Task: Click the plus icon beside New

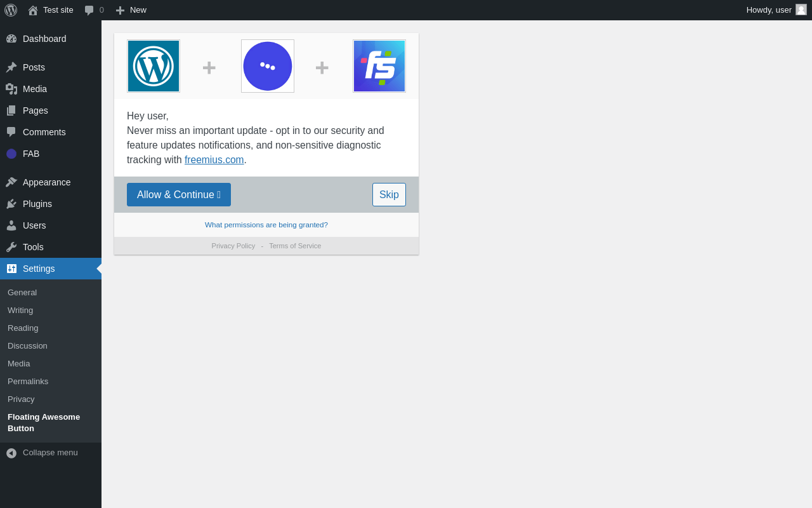Action: pos(120,10)
